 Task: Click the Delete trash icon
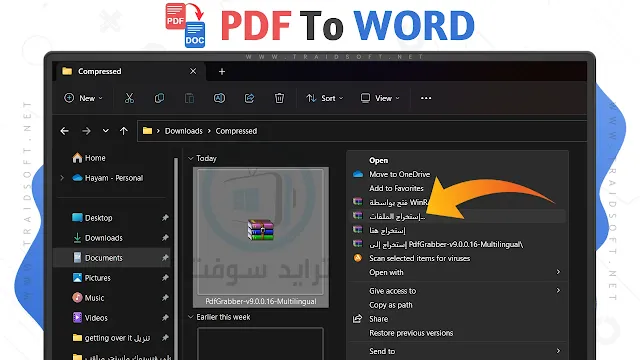279,98
